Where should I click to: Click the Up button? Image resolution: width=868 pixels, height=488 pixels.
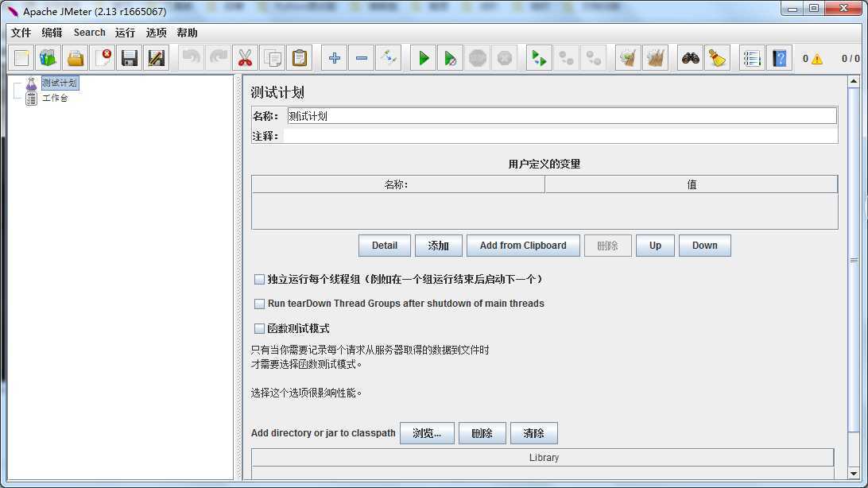click(x=656, y=246)
